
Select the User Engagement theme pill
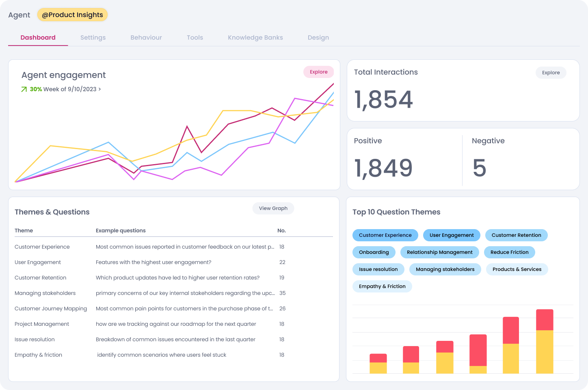[x=452, y=235]
